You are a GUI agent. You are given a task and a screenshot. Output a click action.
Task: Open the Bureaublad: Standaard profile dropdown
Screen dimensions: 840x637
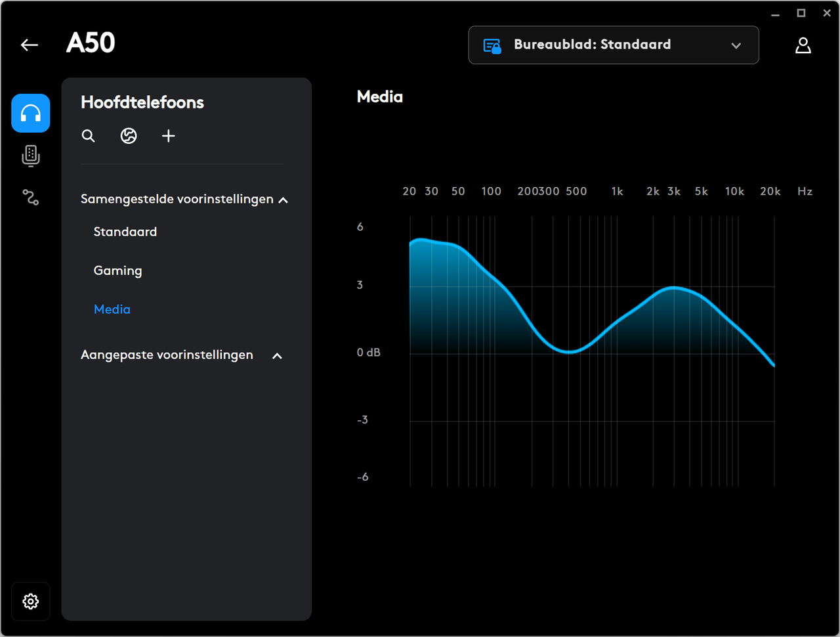(x=614, y=45)
